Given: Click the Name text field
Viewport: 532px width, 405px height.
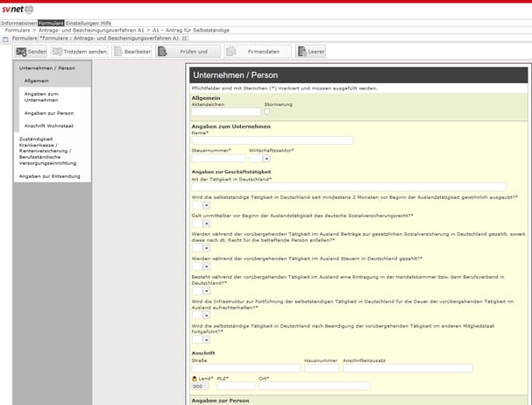Looking at the screenshot, I should tap(272, 140).
